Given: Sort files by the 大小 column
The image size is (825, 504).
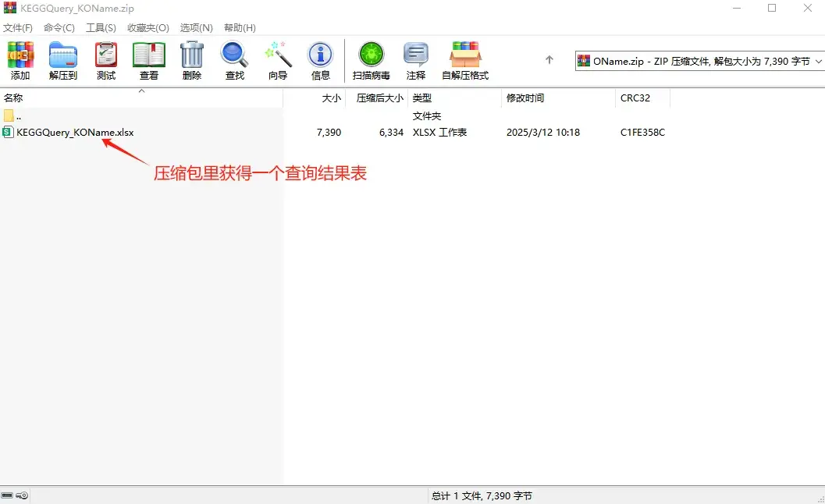Looking at the screenshot, I should click(331, 98).
